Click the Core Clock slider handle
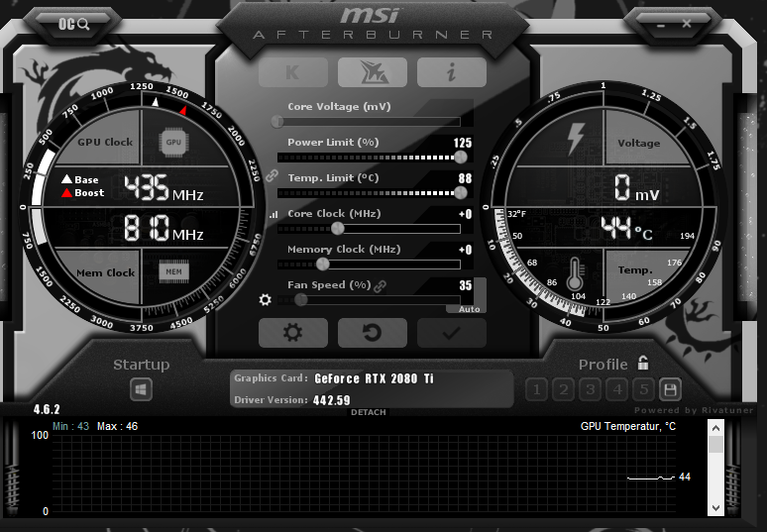767x532 pixels. [x=338, y=228]
